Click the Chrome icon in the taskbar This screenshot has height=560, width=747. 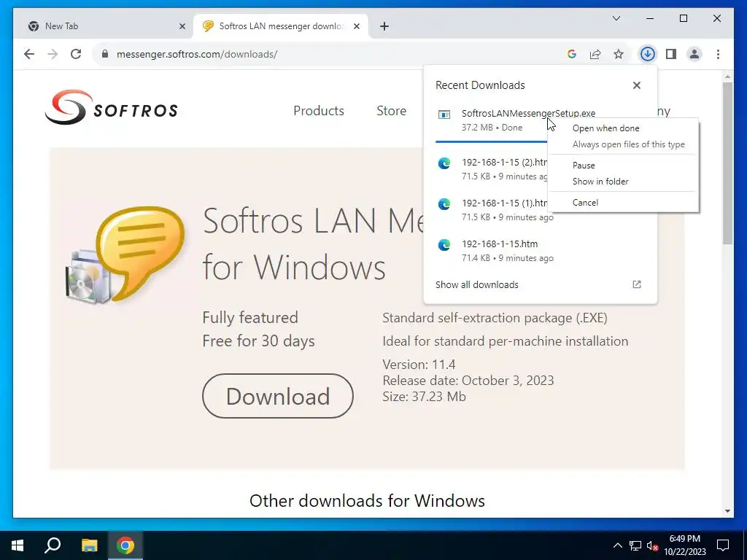pyautogui.click(x=125, y=545)
